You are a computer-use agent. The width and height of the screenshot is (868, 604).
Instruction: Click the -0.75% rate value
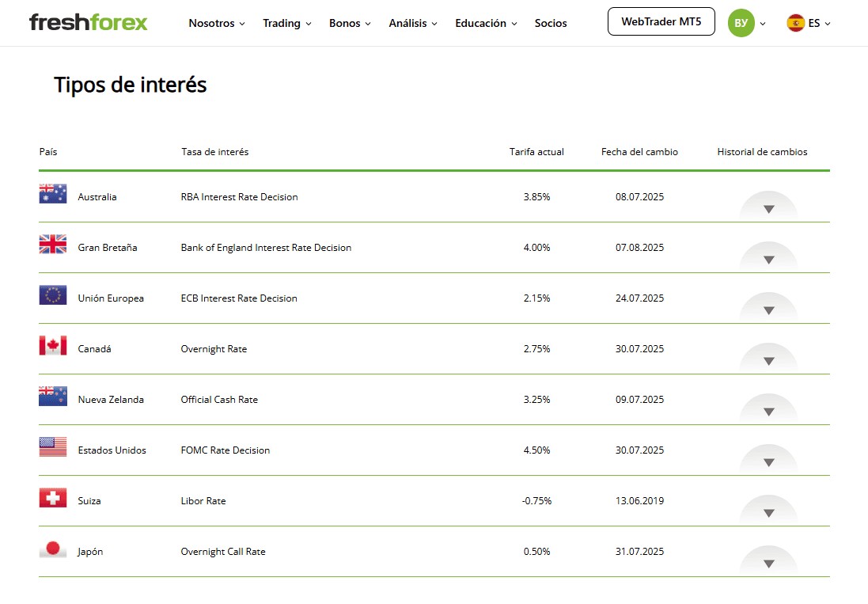[x=537, y=501]
